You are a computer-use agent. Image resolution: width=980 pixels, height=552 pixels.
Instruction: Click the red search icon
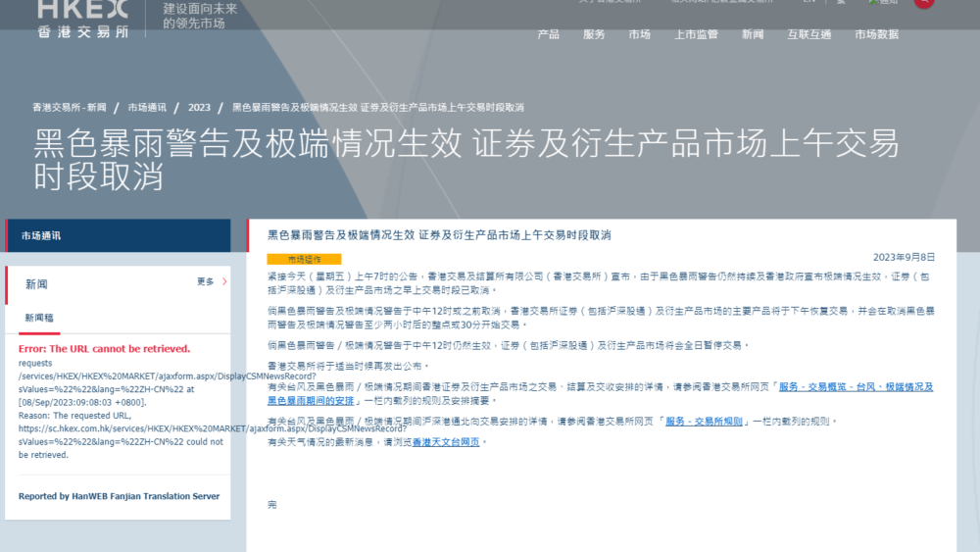click(x=923, y=3)
